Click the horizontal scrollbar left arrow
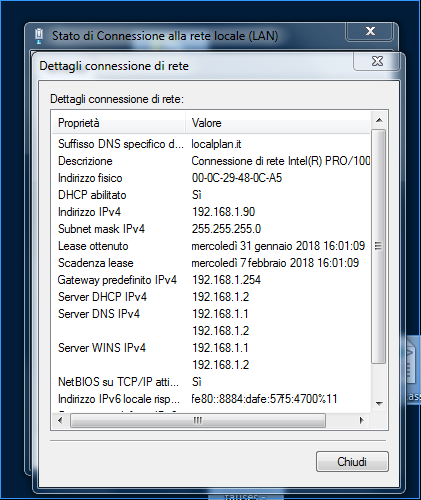421x500 pixels. tap(60, 421)
